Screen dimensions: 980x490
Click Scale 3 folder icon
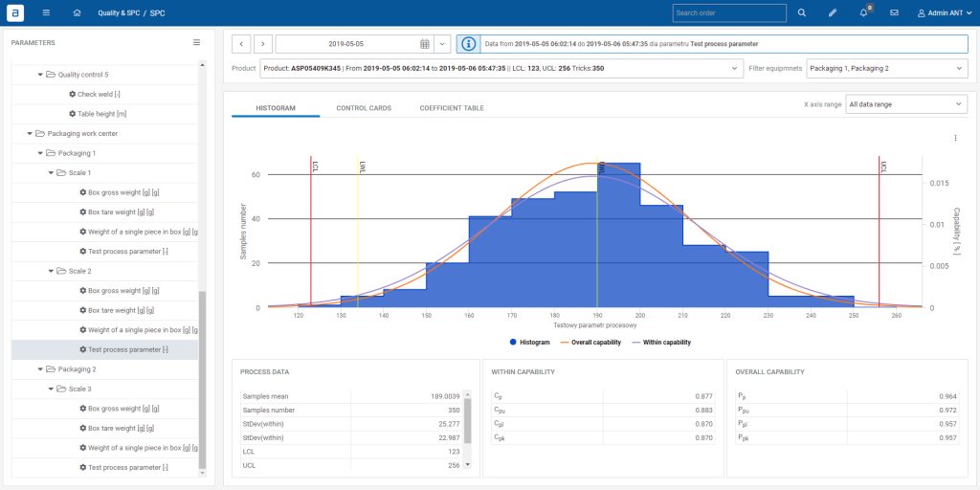[x=61, y=389]
